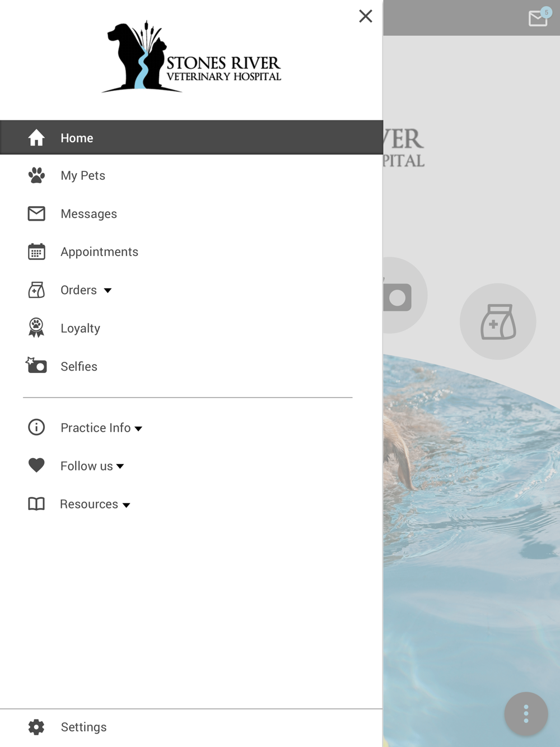Viewport: 560px width, 747px height.
Task: Tap the Appointments calendar icon
Action: click(36, 252)
